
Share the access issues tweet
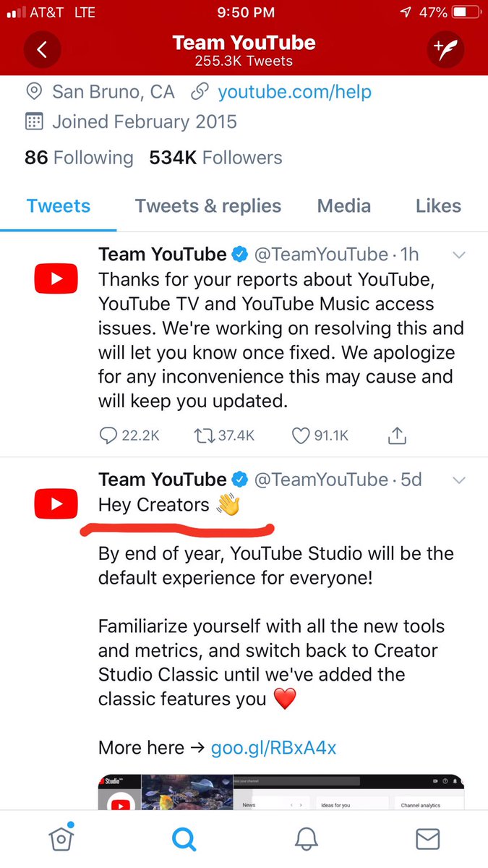click(x=398, y=435)
